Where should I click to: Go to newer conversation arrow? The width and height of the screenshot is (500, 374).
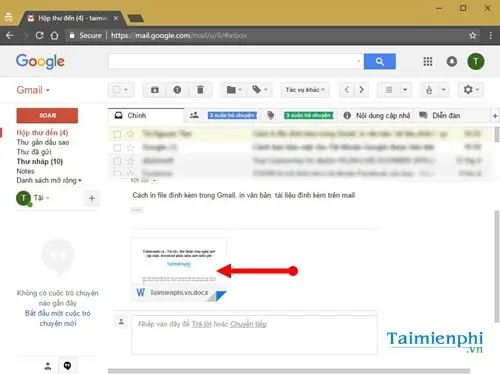point(347,90)
